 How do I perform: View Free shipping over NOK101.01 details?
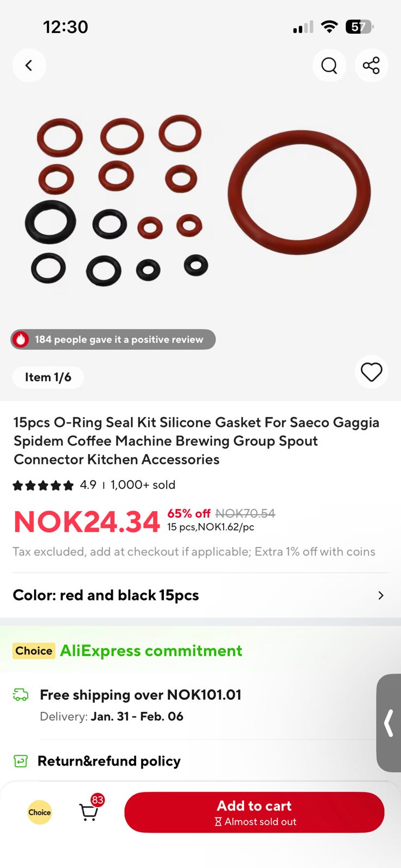pyautogui.click(x=140, y=695)
